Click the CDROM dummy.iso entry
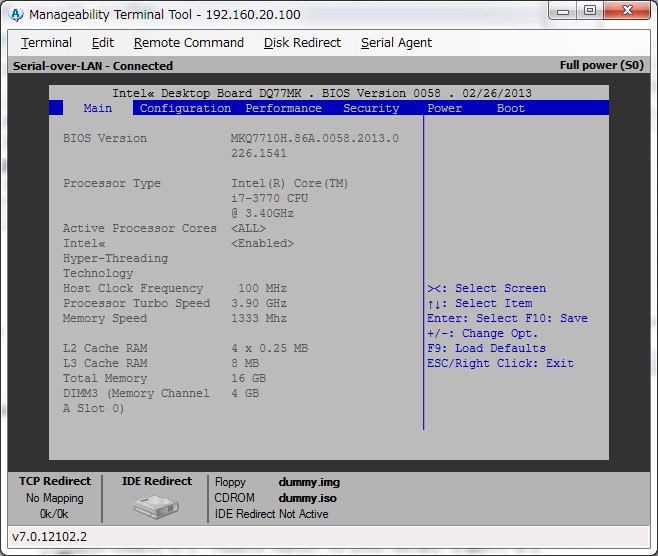 308,498
